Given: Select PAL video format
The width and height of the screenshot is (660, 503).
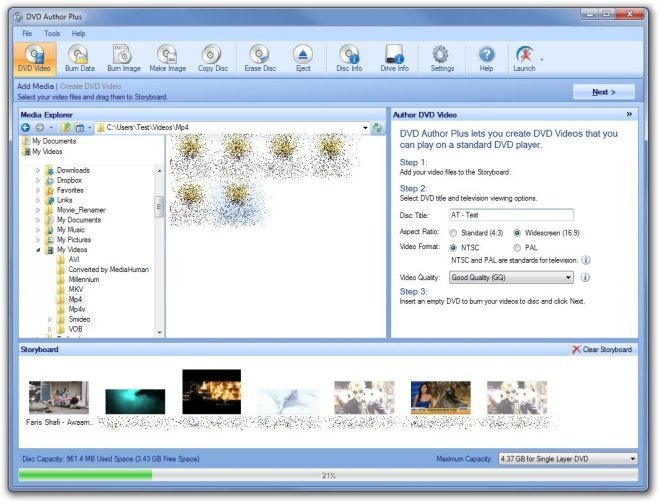Looking at the screenshot, I should [517, 248].
